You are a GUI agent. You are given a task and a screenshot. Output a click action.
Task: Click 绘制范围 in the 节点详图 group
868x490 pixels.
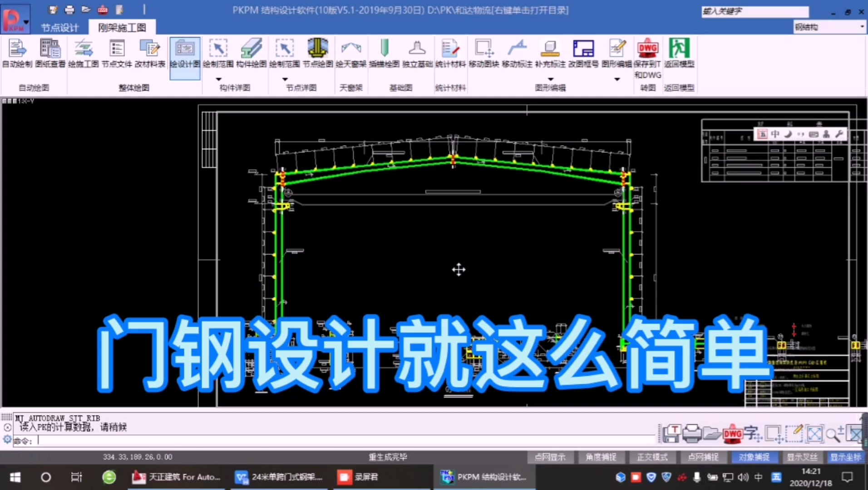pos(285,54)
